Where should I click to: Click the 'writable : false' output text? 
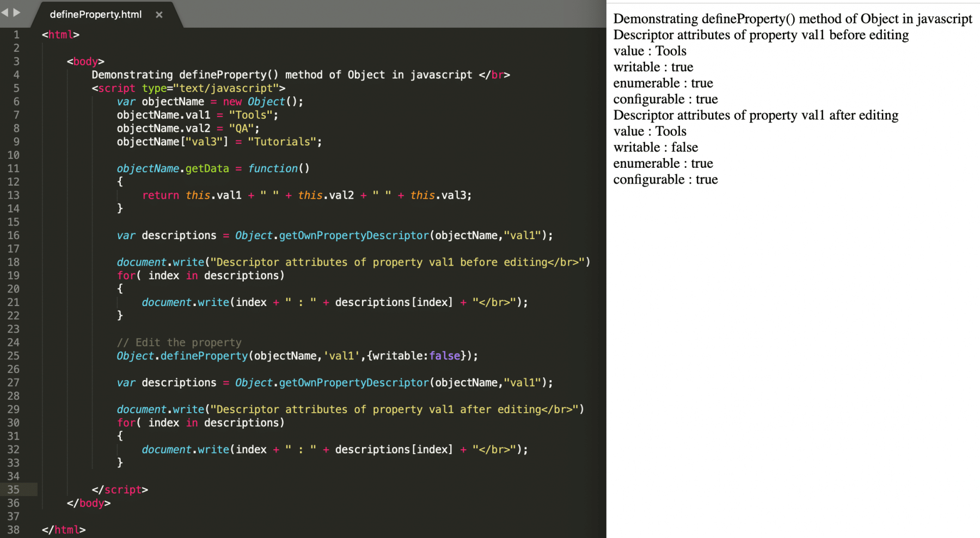655,147
